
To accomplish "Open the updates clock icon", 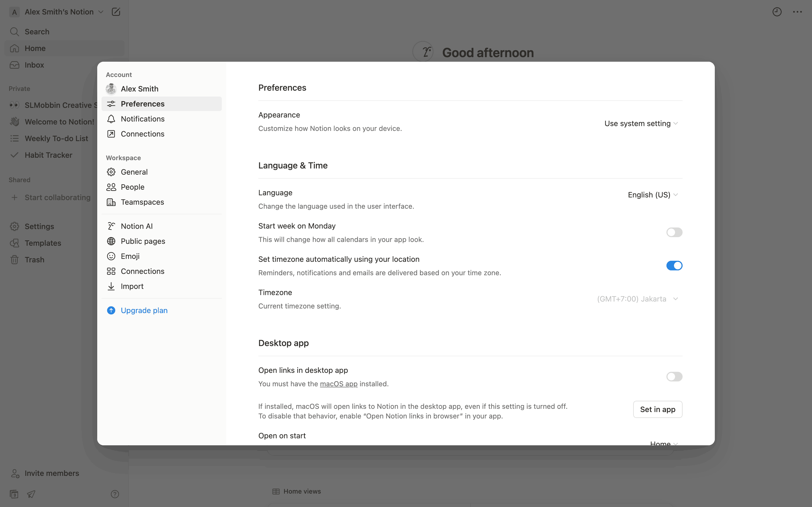I will pos(777,12).
